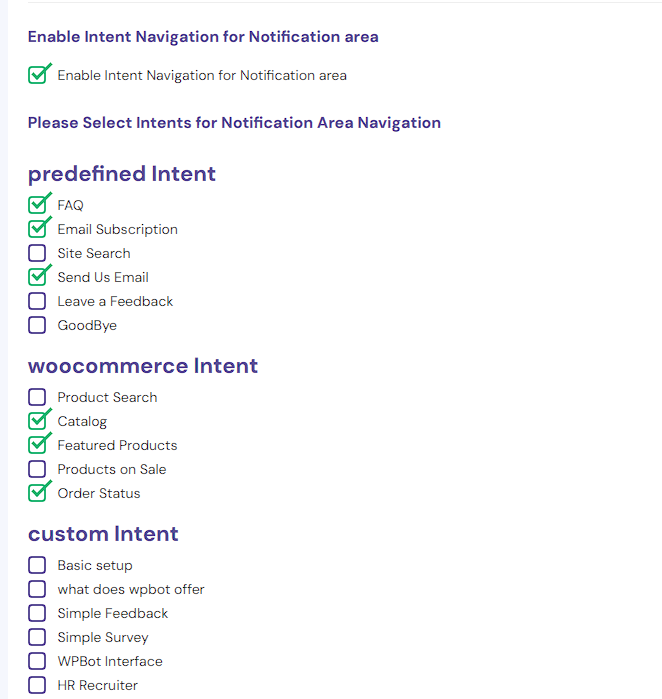The height and width of the screenshot is (699, 662).
Task: Disable the Featured Products intent
Action: [x=37, y=445]
